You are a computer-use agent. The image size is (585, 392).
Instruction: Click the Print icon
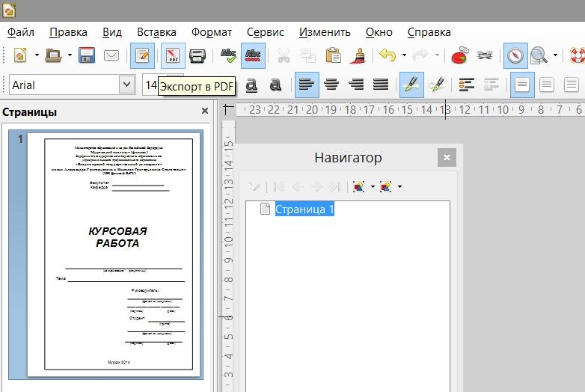coord(197,55)
